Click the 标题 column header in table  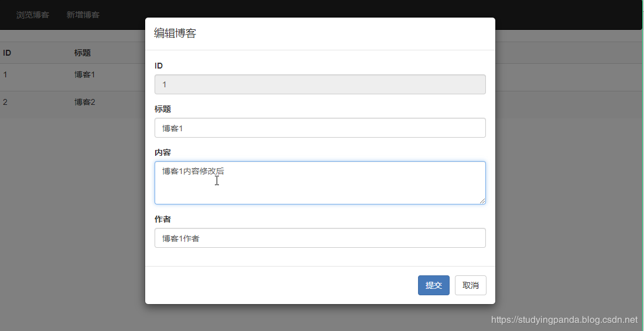tap(83, 53)
